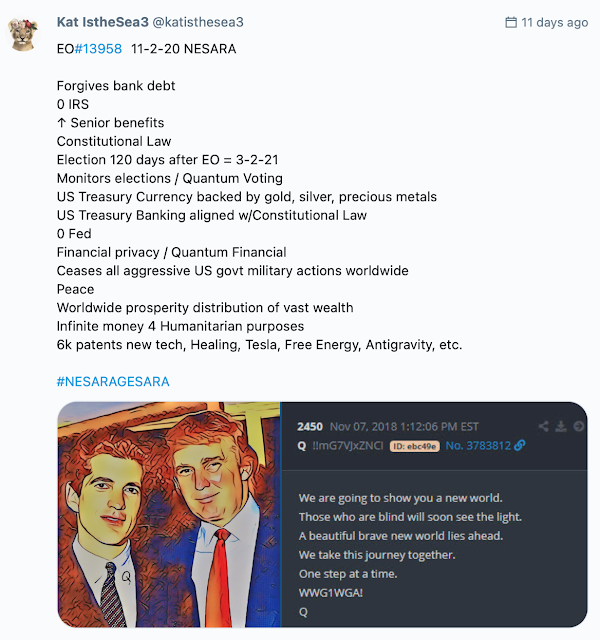The height and width of the screenshot is (640, 600).
Task: Open the #NESARAGESARA hashtag
Action: pyautogui.click(x=113, y=381)
